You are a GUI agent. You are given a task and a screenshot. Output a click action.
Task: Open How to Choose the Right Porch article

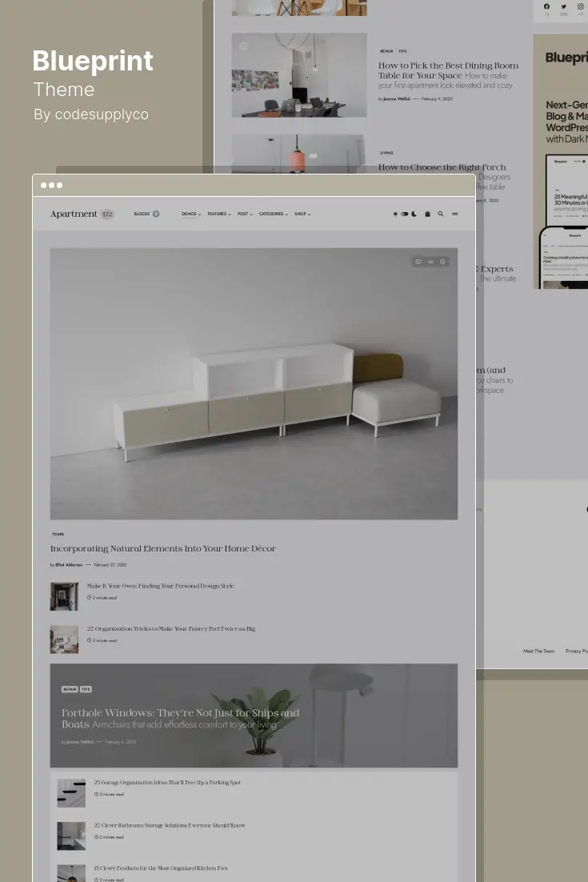tap(442, 167)
